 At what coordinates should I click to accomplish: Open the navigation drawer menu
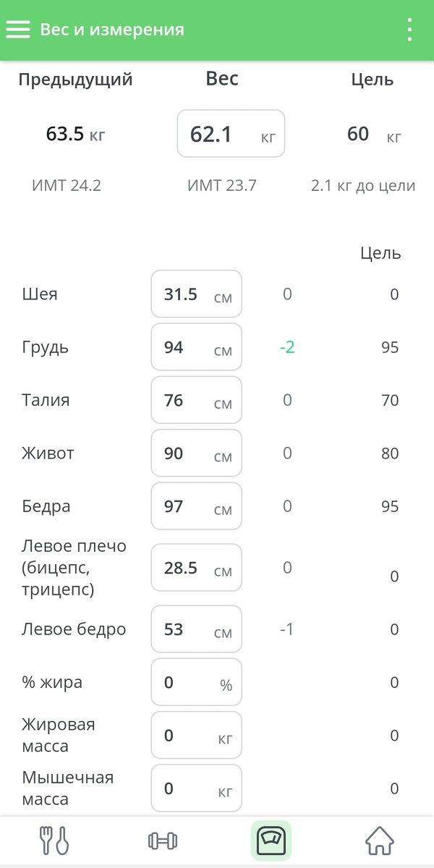pyautogui.click(x=18, y=29)
